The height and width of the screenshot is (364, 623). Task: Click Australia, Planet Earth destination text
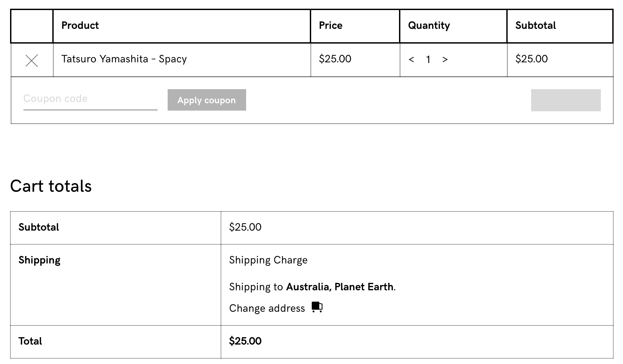point(339,287)
